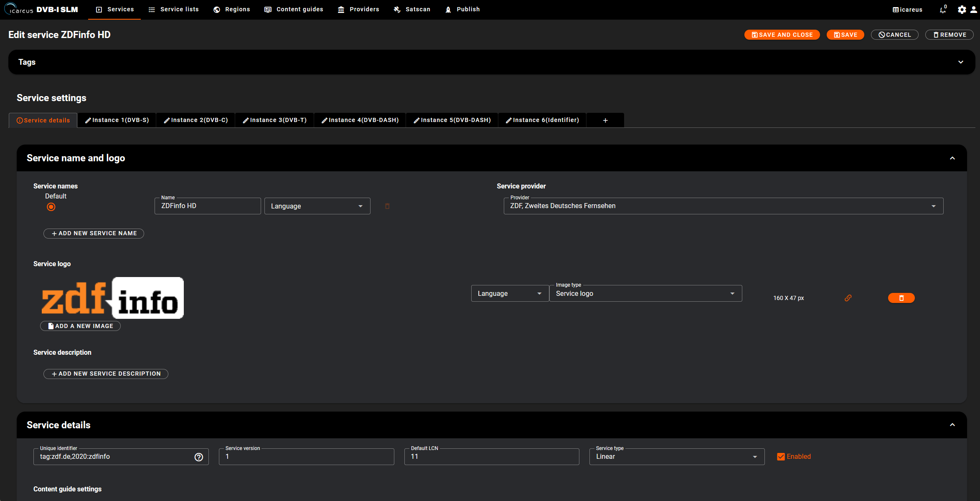Open the user account icon

(x=974, y=10)
